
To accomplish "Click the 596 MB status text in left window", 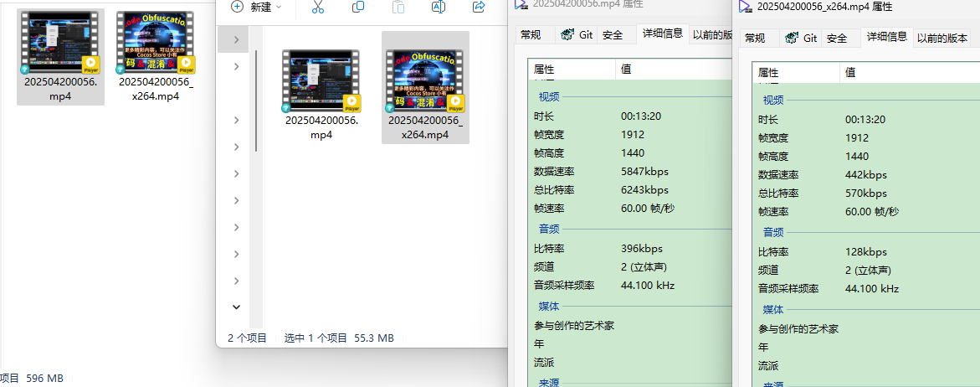I will click(x=45, y=379).
